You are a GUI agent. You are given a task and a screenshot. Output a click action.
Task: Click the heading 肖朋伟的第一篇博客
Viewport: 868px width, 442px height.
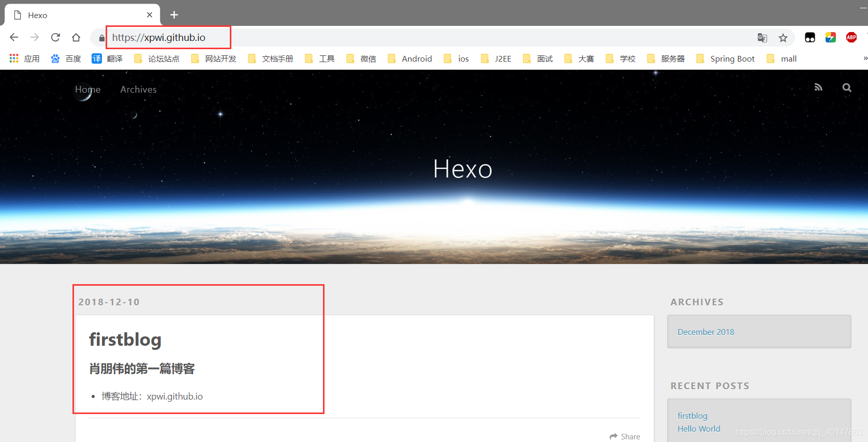coord(142,369)
